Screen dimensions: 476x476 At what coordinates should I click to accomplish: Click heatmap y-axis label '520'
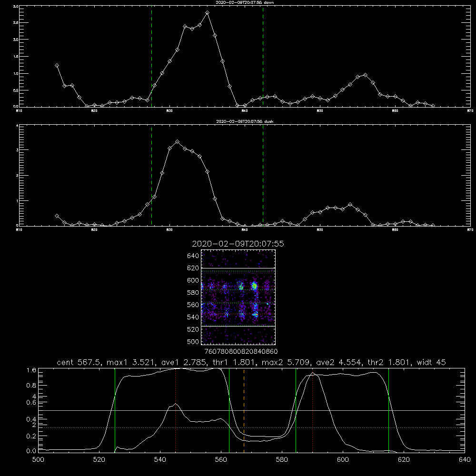193,329
